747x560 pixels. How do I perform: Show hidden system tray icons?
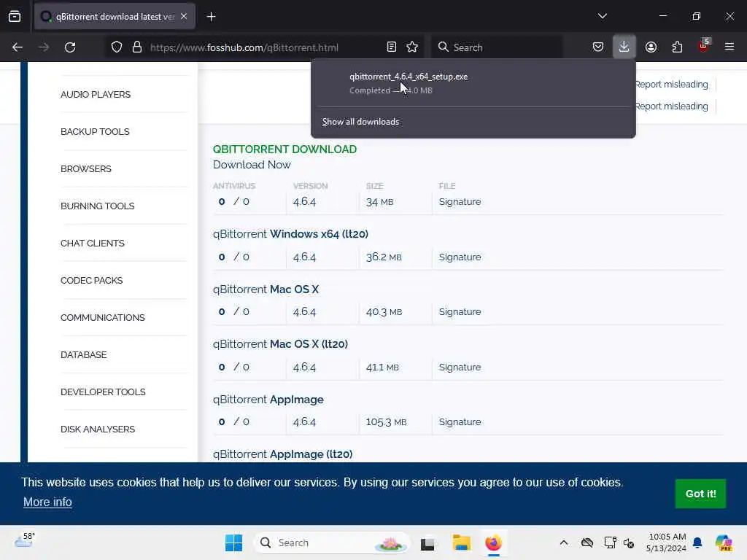coord(564,542)
